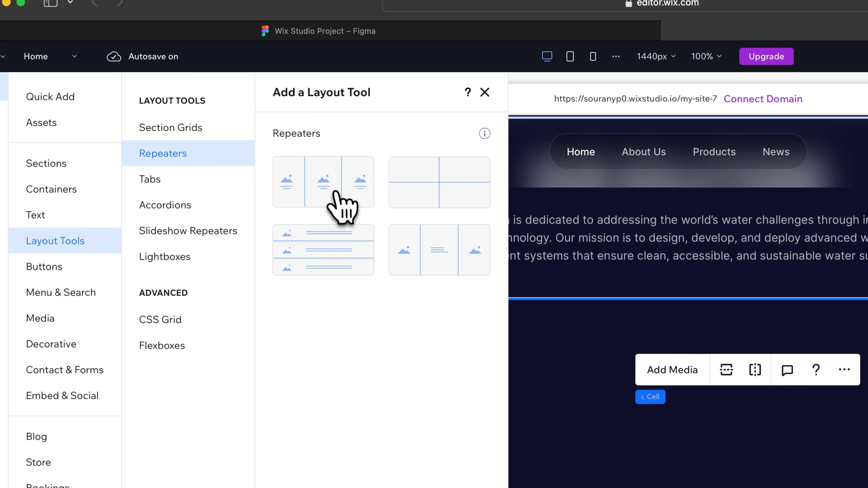Expand the Home page dropdown
868x488 pixels.
click(x=74, y=56)
